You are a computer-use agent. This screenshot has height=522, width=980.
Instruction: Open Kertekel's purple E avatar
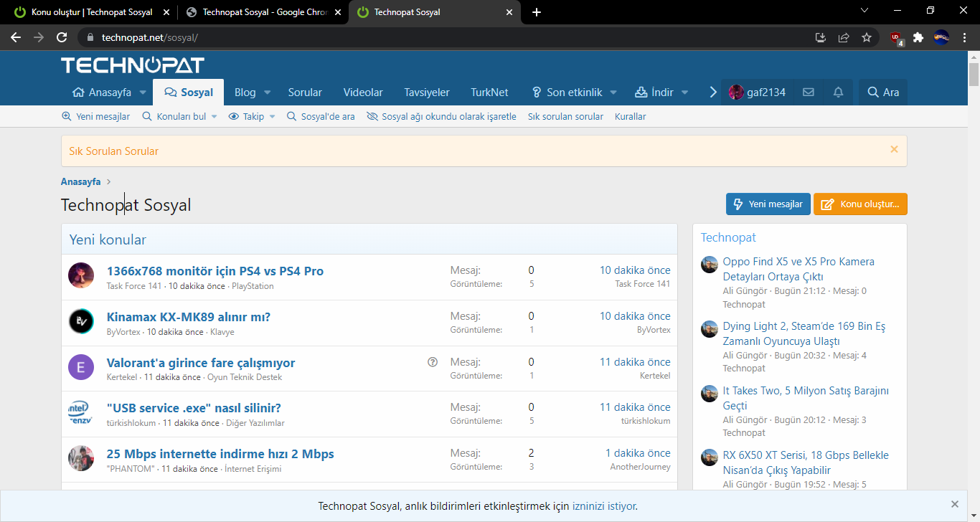point(81,367)
